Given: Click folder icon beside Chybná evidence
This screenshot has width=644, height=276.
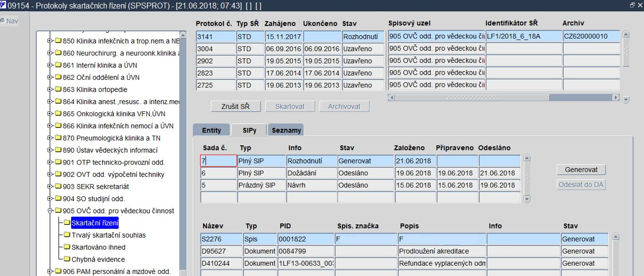Looking at the screenshot, I should coord(67,259).
